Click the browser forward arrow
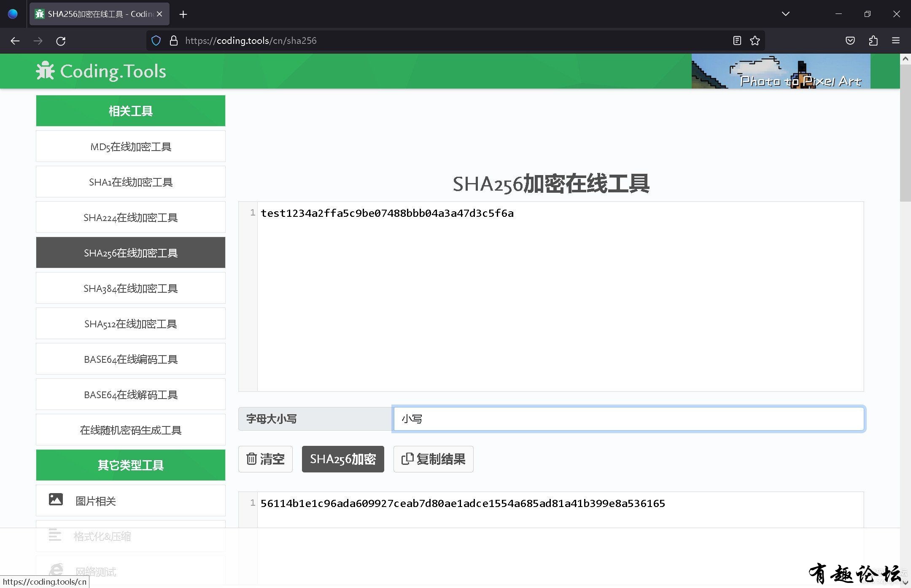911x588 pixels. 38,41
